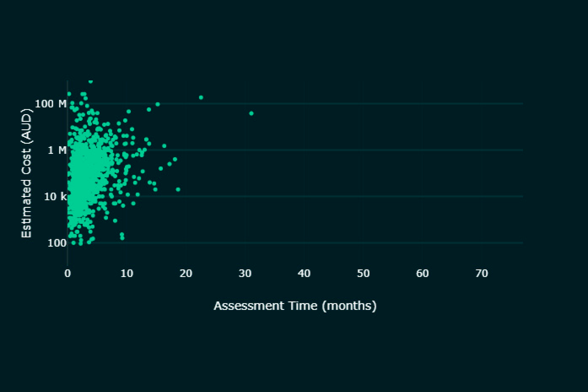Click the rightmost point near 19 months above 10 k
Image resolution: width=588 pixels, height=392 pixels.
coord(178,190)
